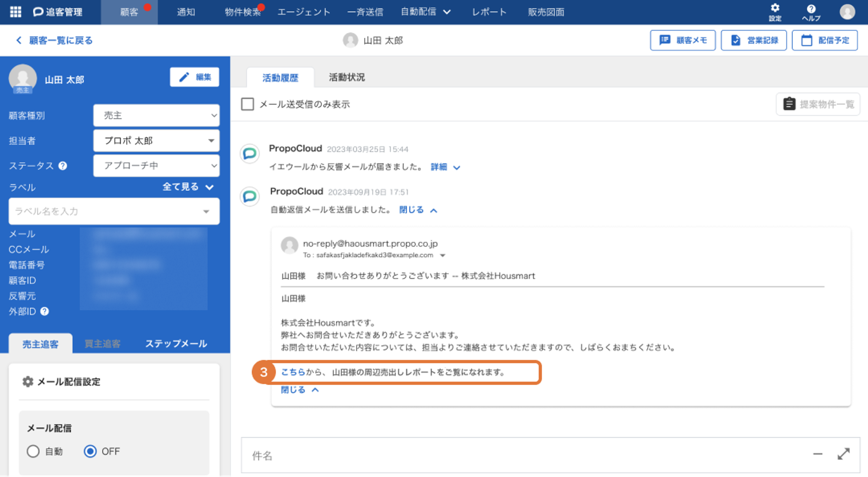Go to 物件検索 menu

click(x=243, y=12)
